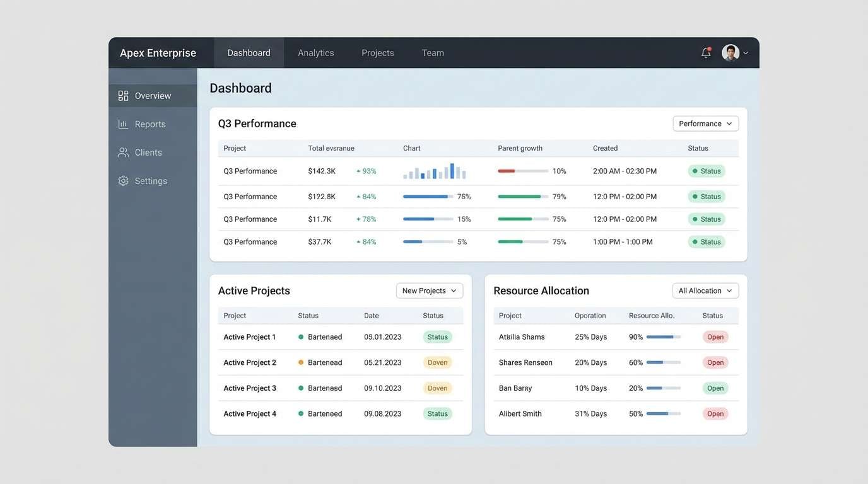Toggle the orange status indicator on Active Project 2
The width and height of the screenshot is (868, 484).
tap(300, 361)
